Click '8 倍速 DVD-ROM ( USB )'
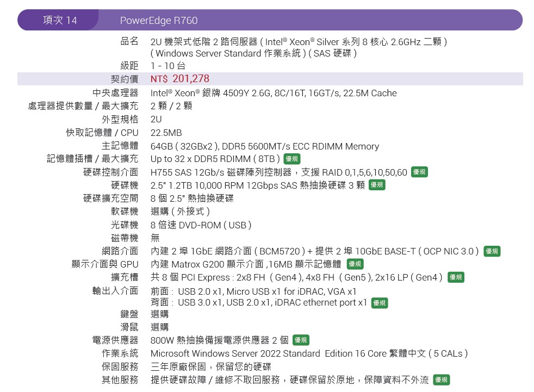The width and height of the screenshot is (534, 392). (201, 225)
